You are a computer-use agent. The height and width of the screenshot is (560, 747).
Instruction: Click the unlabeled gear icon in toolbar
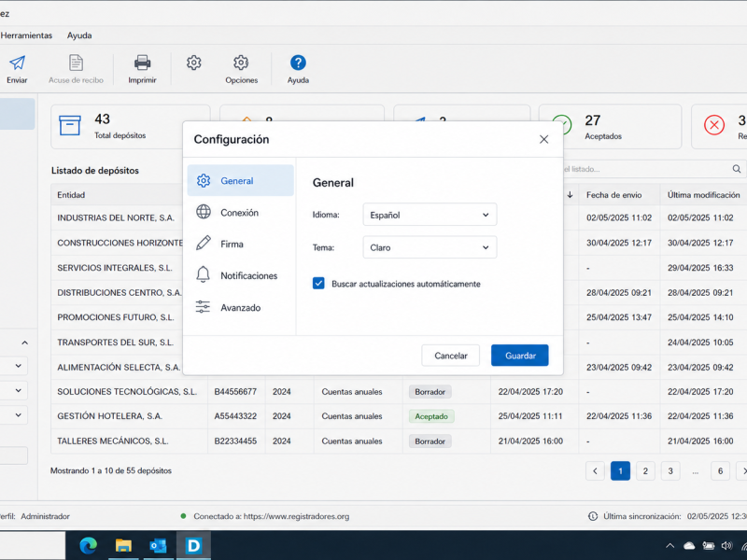pyautogui.click(x=194, y=63)
